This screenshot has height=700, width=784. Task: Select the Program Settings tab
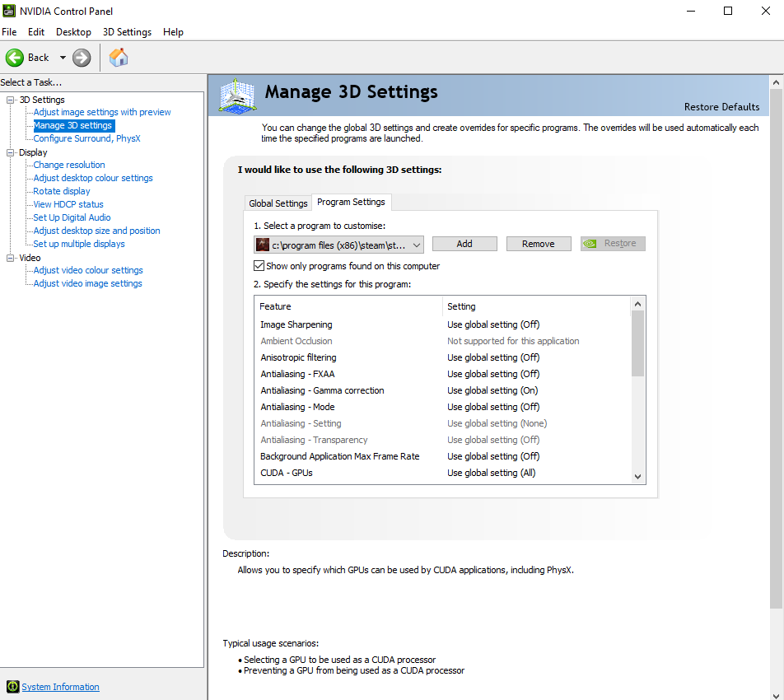click(351, 202)
